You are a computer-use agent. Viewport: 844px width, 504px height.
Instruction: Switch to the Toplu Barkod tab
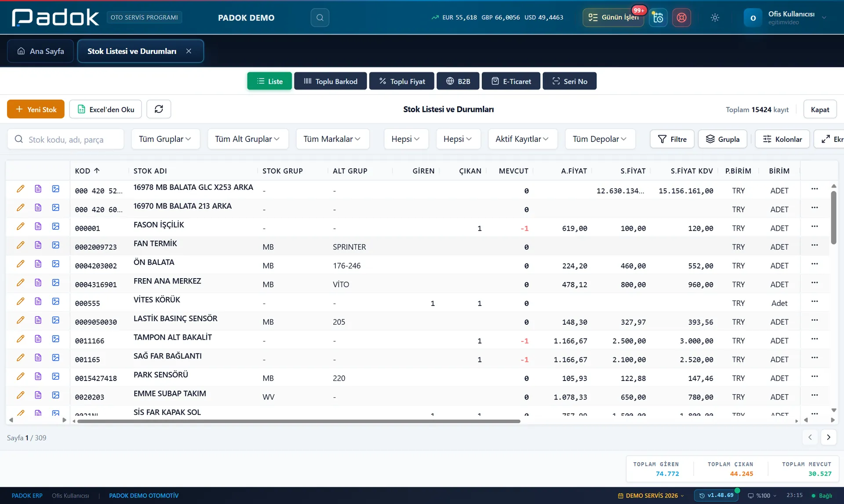[331, 81]
